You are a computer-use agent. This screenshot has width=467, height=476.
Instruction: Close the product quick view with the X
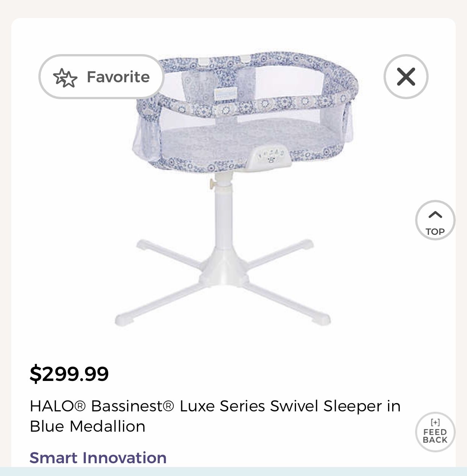pyautogui.click(x=406, y=77)
